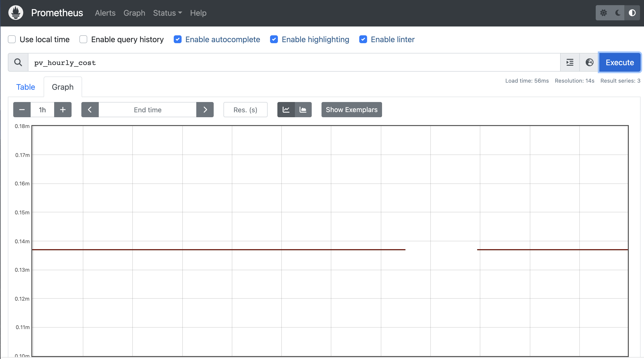Viewport: 644px width, 359px height.
Task: Click the settings gear icon in the top bar
Action: click(604, 13)
